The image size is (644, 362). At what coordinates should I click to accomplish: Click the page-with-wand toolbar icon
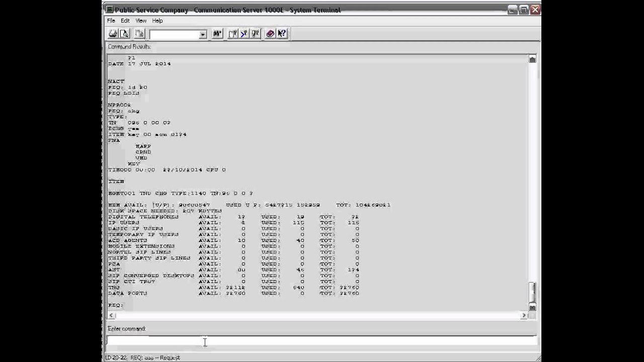click(233, 34)
